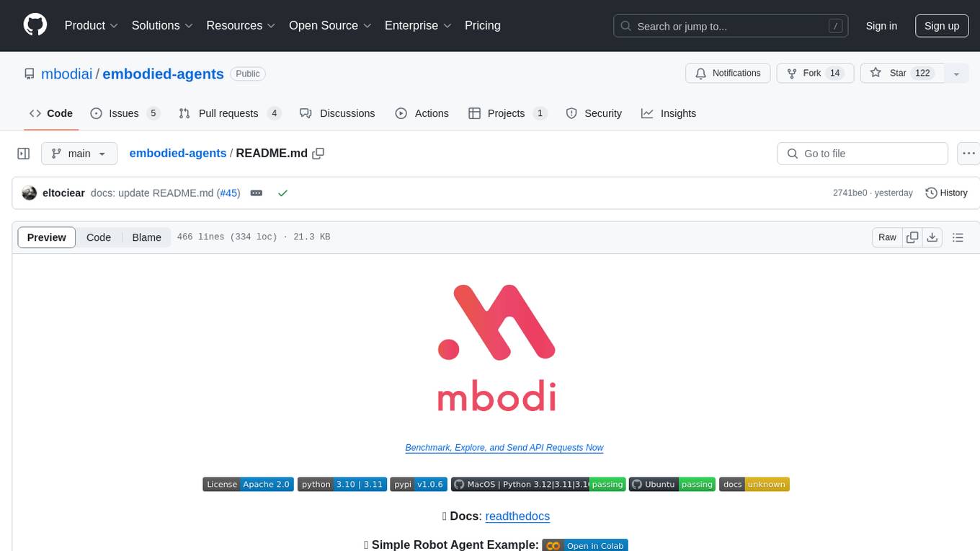Switch to Preview view
This screenshot has width=980, height=551.
[x=47, y=237]
